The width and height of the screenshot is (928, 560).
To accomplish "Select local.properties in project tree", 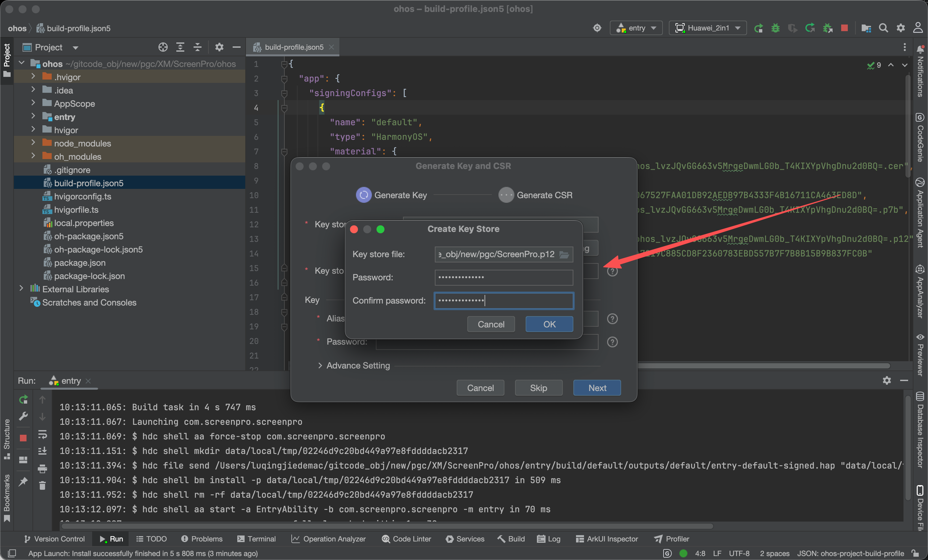I will coord(84,223).
